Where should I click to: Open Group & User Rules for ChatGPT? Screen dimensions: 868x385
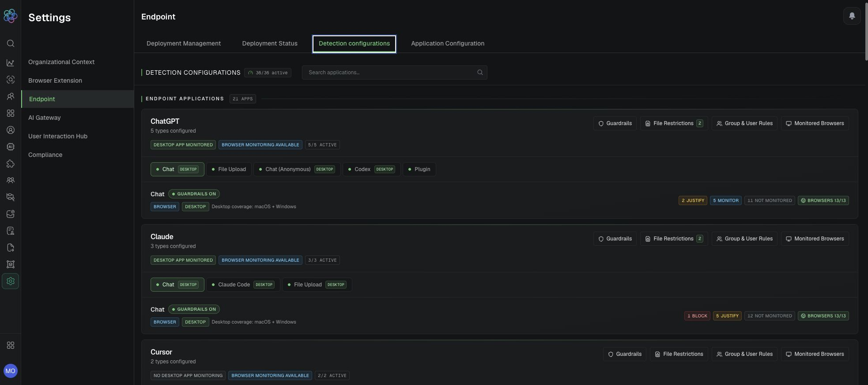coord(744,123)
